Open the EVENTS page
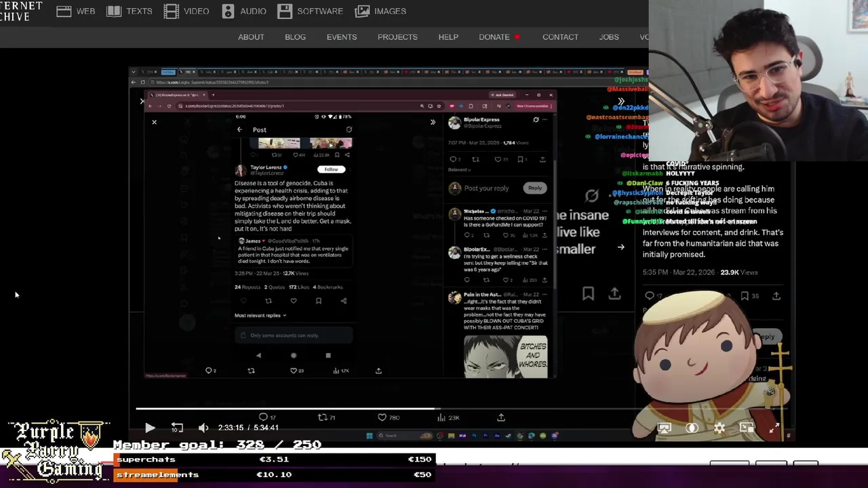 342,37
